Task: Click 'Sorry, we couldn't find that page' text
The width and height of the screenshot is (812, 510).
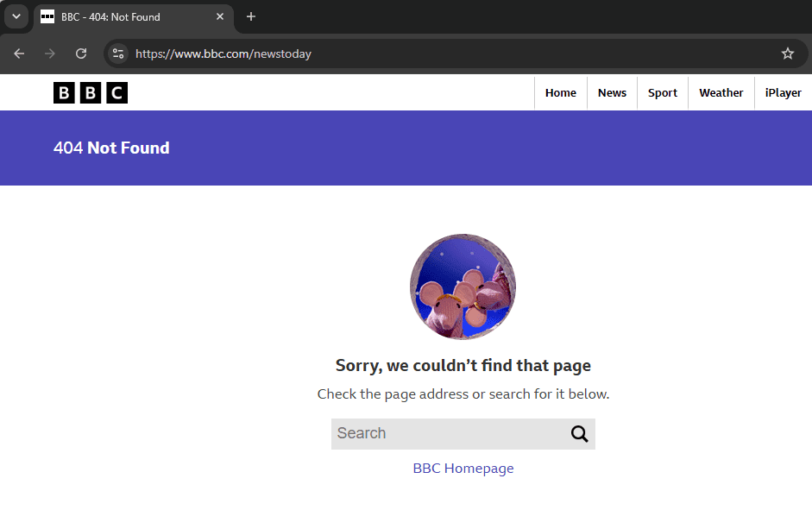Action: pos(463,366)
